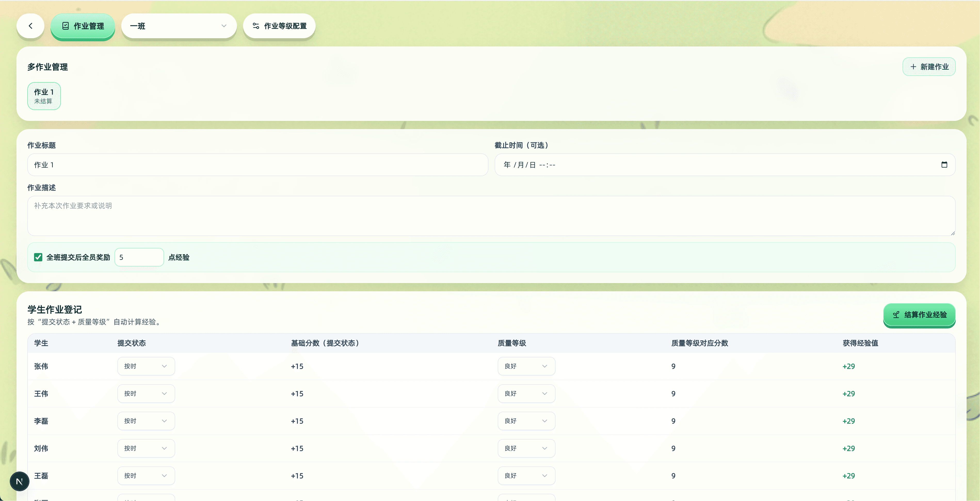Click the 作业标题 input field
The width and height of the screenshot is (980, 501).
(258, 165)
